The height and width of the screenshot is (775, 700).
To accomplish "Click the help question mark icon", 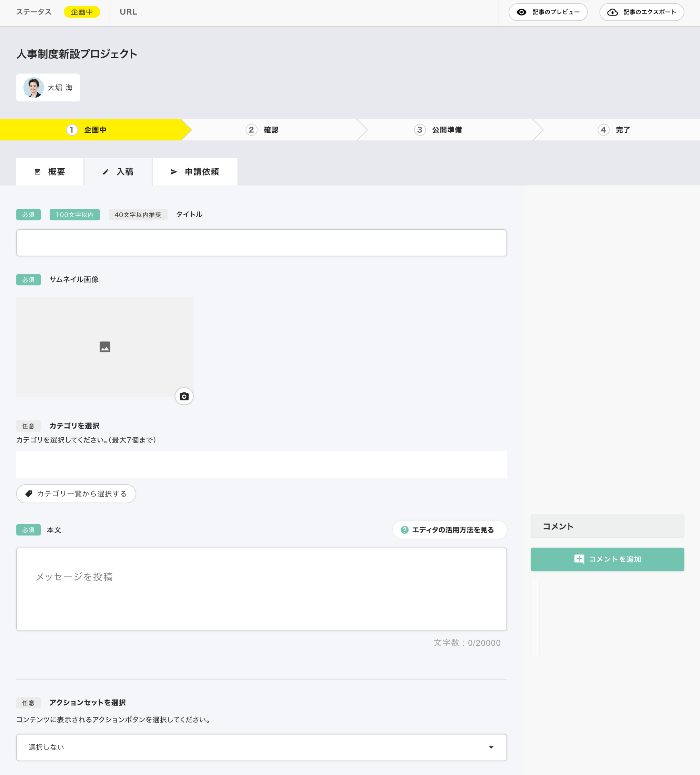I will 404,530.
